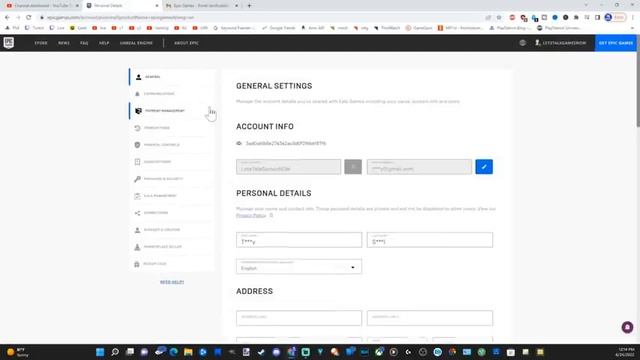
Task: Click the Password & Security key icon
Action: click(x=138, y=179)
